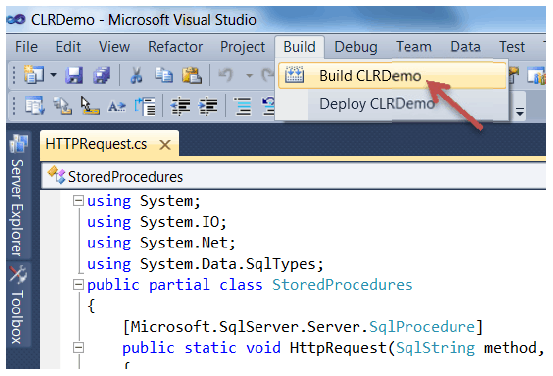Click the Paste clipboard icon
This screenshot has width=553, height=376.
[x=192, y=75]
